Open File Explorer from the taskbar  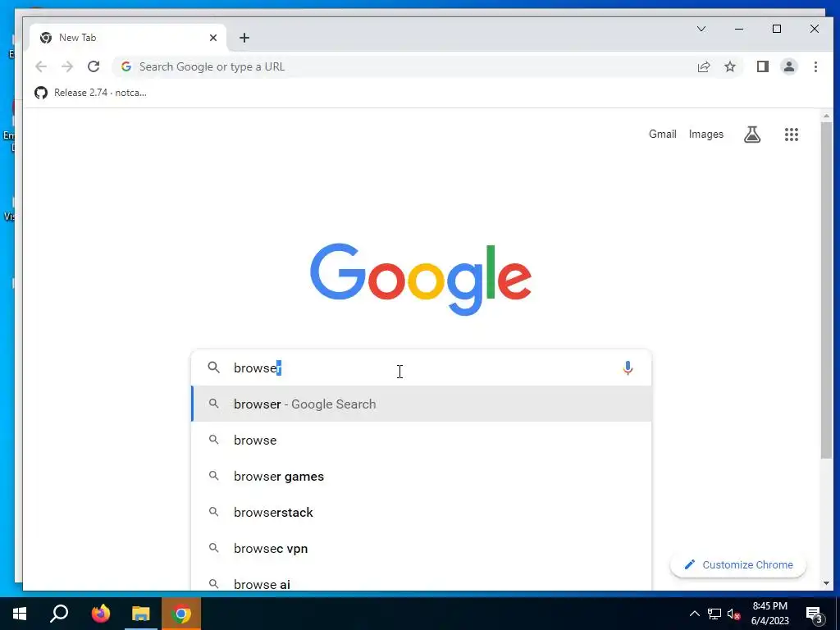141,614
